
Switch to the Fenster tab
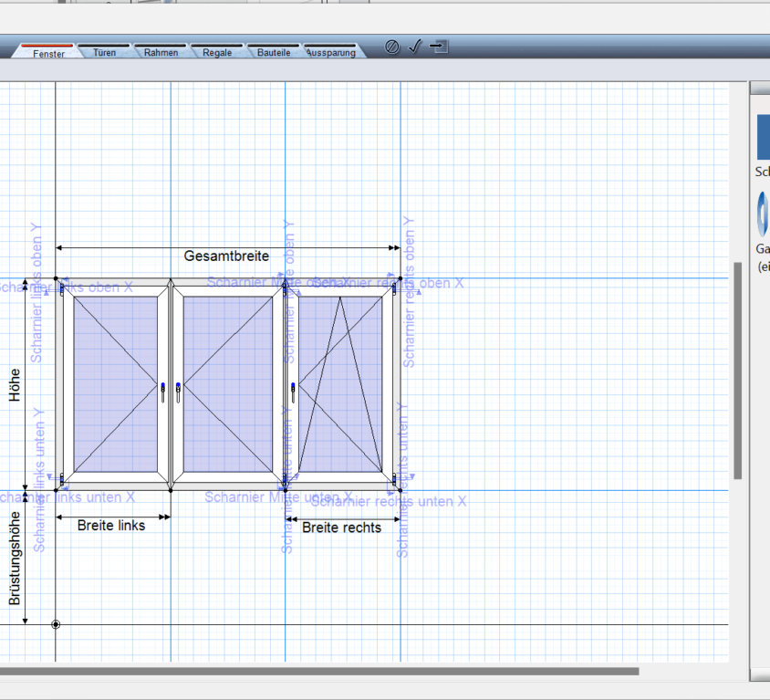(48, 52)
